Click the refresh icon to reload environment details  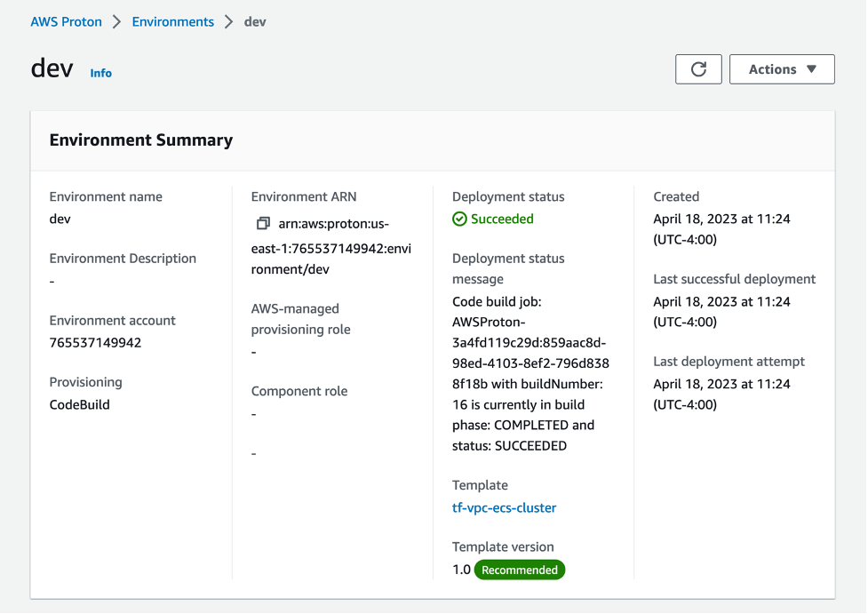(x=698, y=68)
